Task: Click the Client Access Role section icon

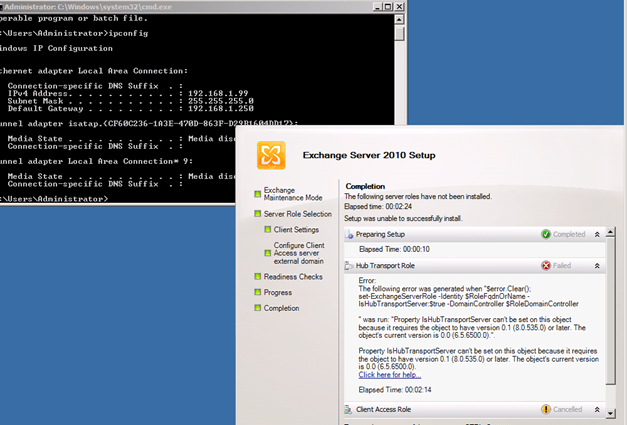Action: coord(350,409)
